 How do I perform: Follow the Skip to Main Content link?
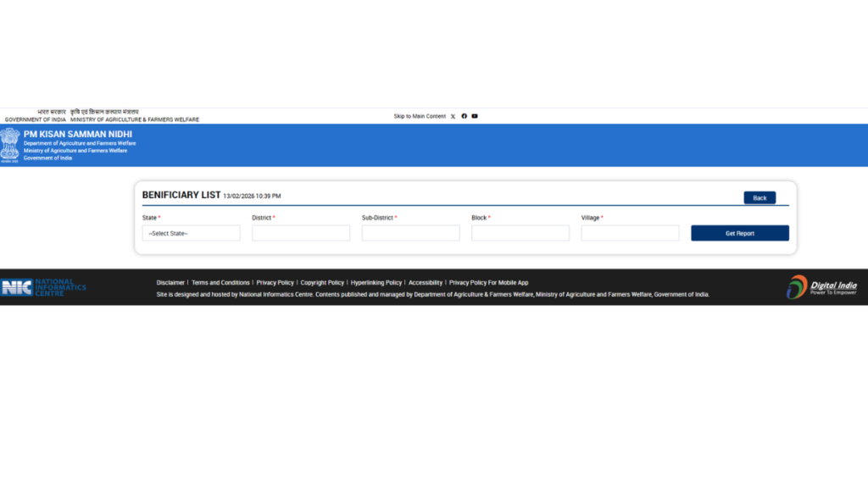click(420, 116)
